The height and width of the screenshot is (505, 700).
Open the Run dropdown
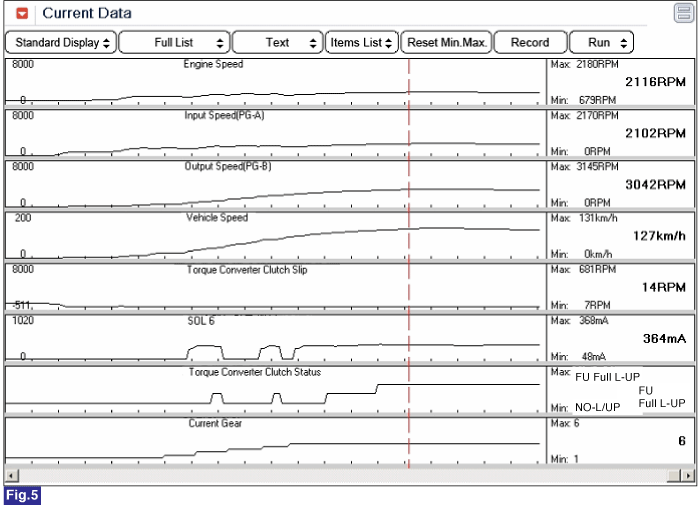pos(601,42)
